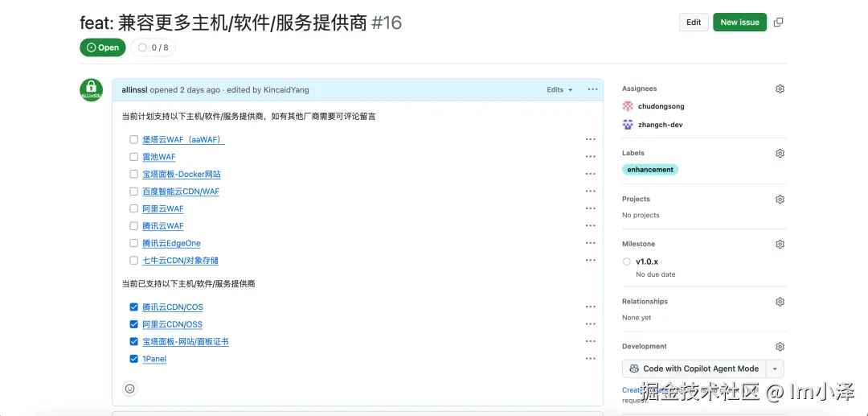Open Milestone settings gear
This screenshot has width=868, height=416.
coord(780,244)
